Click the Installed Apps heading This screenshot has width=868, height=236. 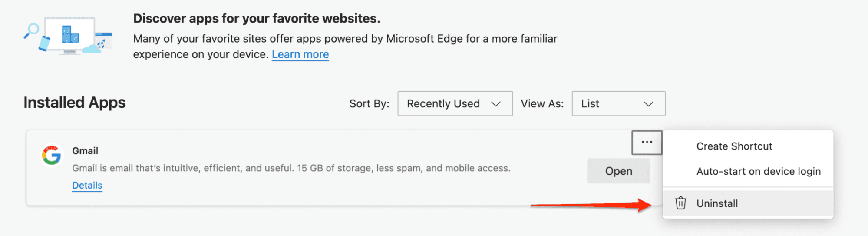(75, 103)
